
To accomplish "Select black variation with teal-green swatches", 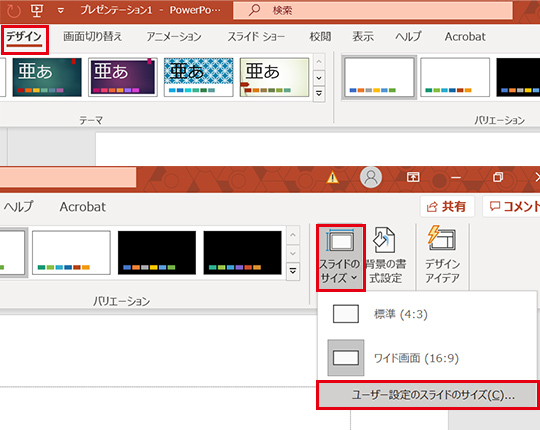I will pos(242,253).
